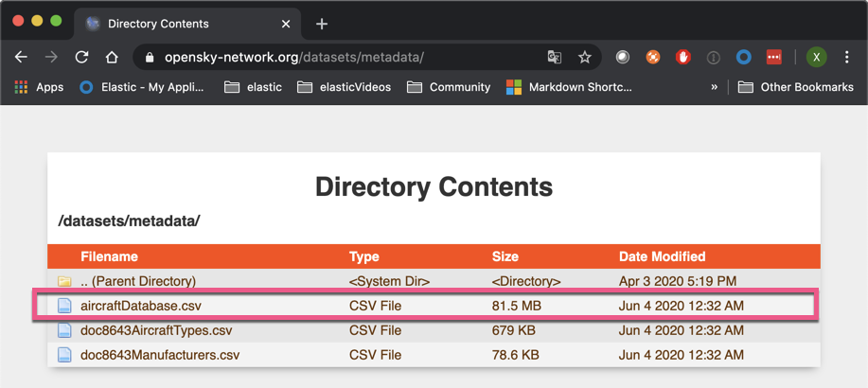The height and width of the screenshot is (388, 868).
Task: Expand the hidden bookmarks chevron
Action: (x=714, y=87)
